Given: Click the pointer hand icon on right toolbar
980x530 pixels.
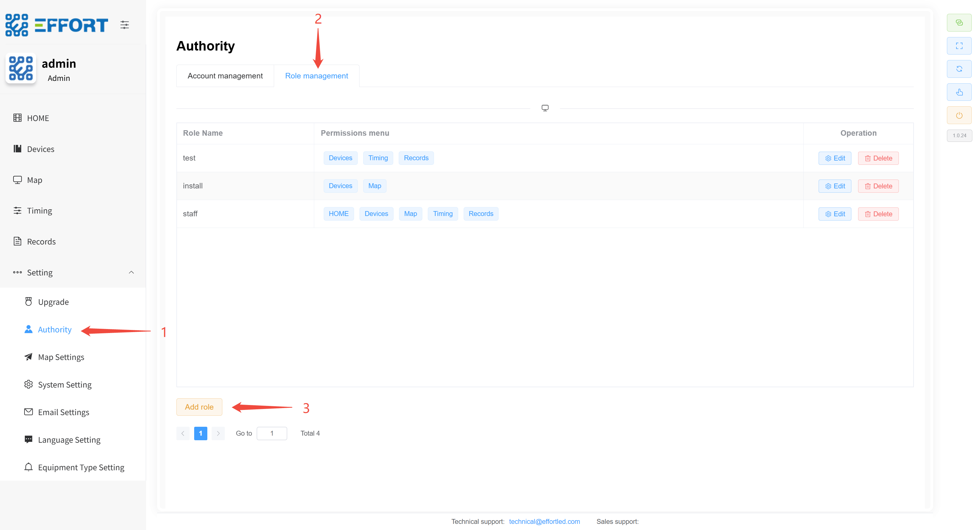Looking at the screenshot, I should click(x=959, y=92).
